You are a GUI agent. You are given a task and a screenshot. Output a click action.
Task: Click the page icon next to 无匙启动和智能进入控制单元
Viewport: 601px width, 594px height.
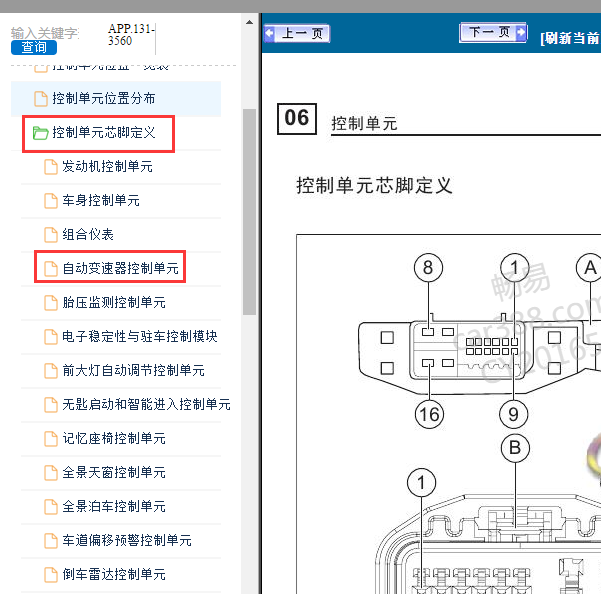(x=51, y=405)
